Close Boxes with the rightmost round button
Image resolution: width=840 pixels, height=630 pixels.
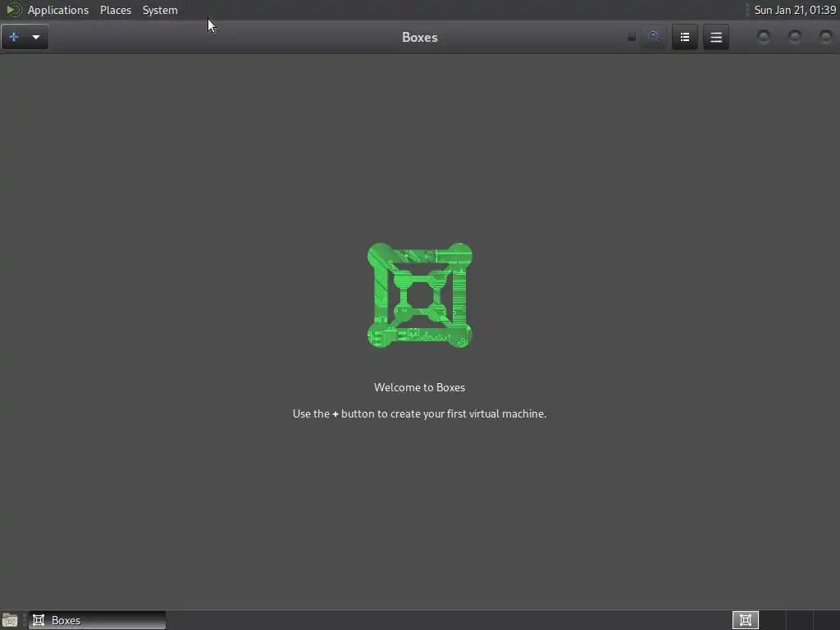(x=825, y=36)
